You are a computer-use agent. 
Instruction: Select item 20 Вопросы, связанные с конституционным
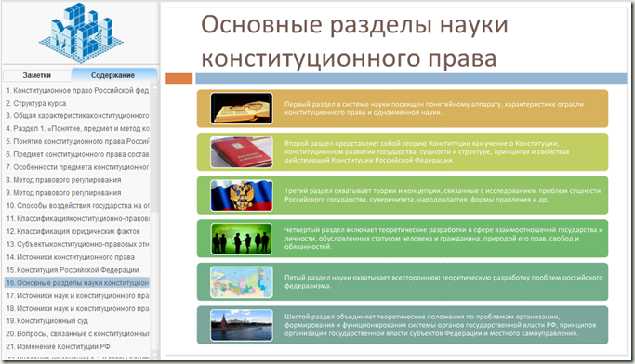[x=77, y=333]
